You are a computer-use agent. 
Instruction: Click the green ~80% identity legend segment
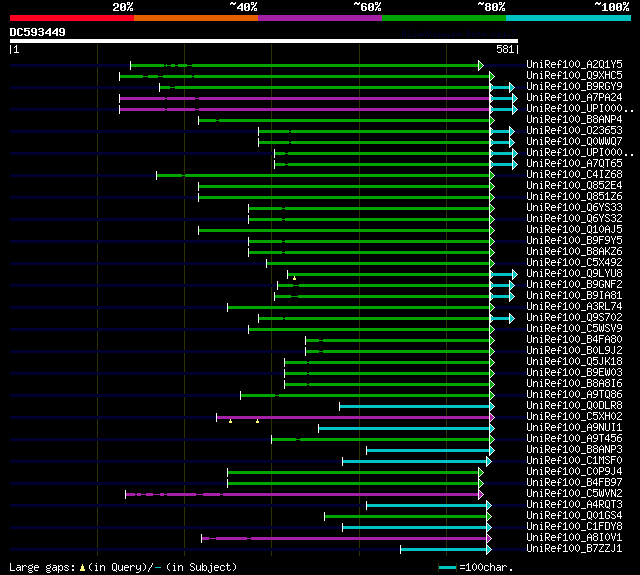click(444, 18)
